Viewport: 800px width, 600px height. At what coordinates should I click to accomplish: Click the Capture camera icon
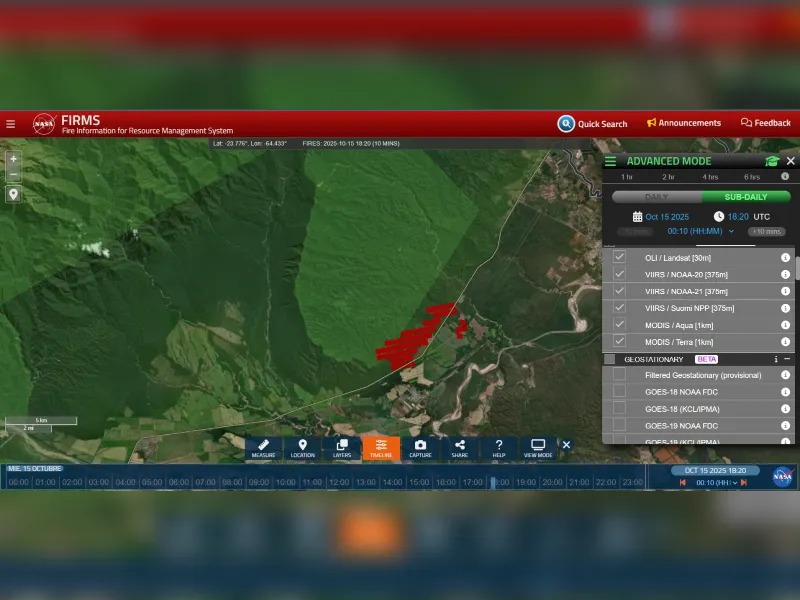click(420, 448)
